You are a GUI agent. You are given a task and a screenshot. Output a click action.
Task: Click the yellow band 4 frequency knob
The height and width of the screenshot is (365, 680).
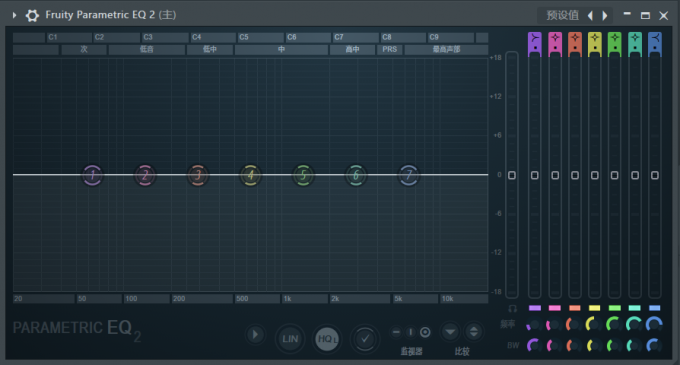pos(594,324)
